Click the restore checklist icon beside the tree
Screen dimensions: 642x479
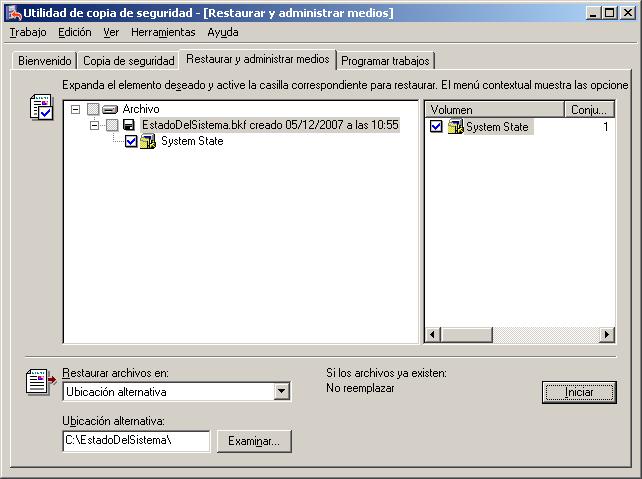42,107
